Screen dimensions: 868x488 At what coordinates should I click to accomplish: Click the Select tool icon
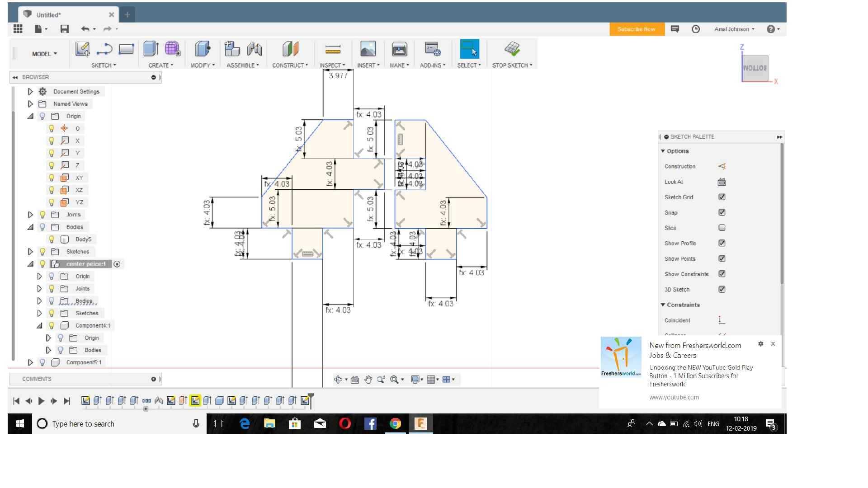click(x=469, y=49)
